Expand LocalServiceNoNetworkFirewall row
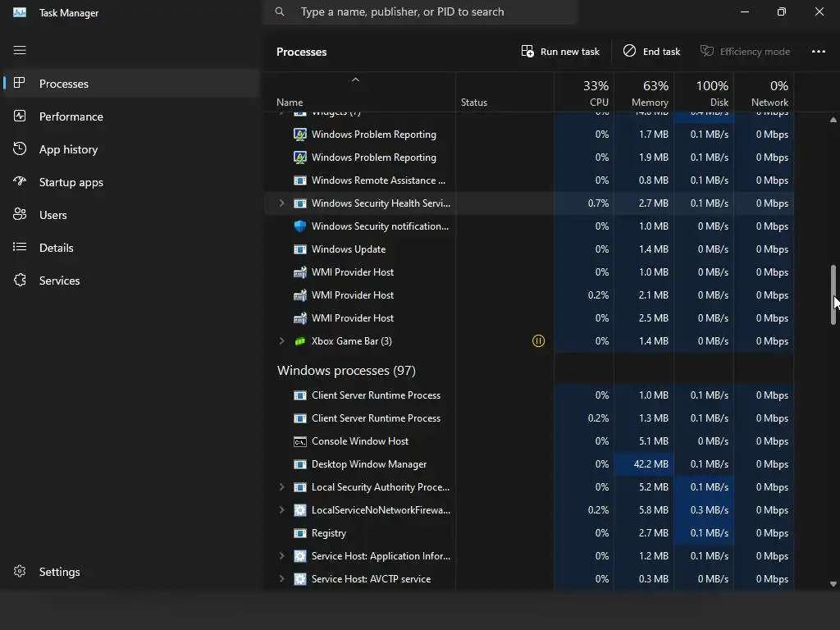The width and height of the screenshot is (840, 630). click(282, 510)
